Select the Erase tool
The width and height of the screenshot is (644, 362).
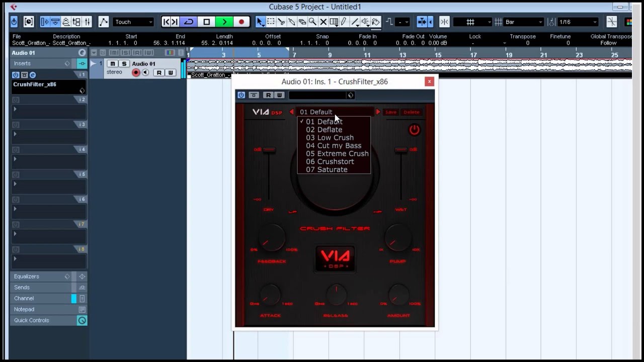click(x=302, y=22)
